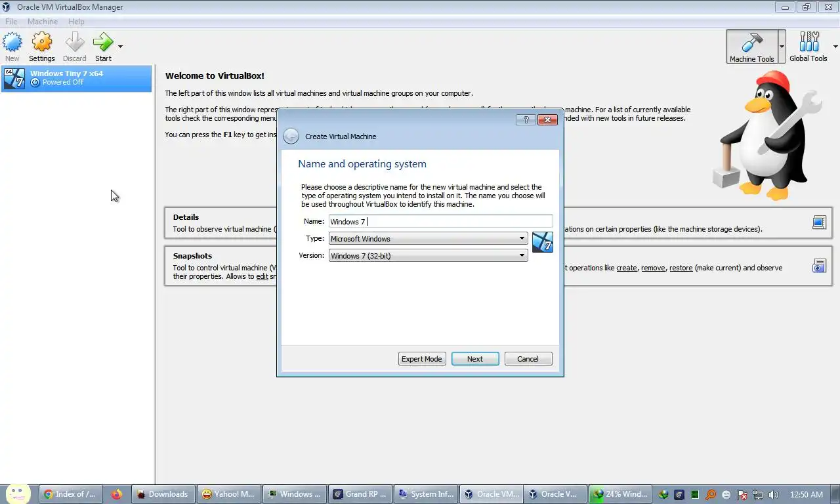Click the Next button
Viewport: 840px width, 504px height.
pyautogui.click(x=475, y=359)
